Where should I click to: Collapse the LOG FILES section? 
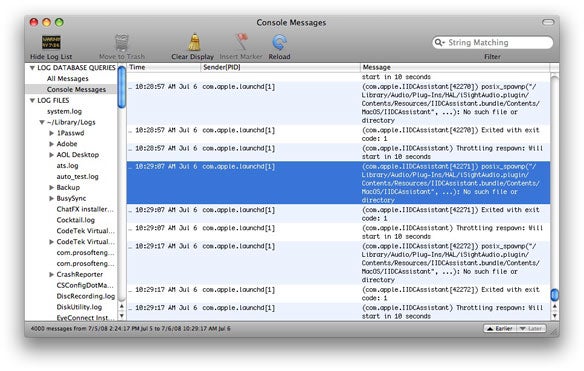click(x=32, y=101)
